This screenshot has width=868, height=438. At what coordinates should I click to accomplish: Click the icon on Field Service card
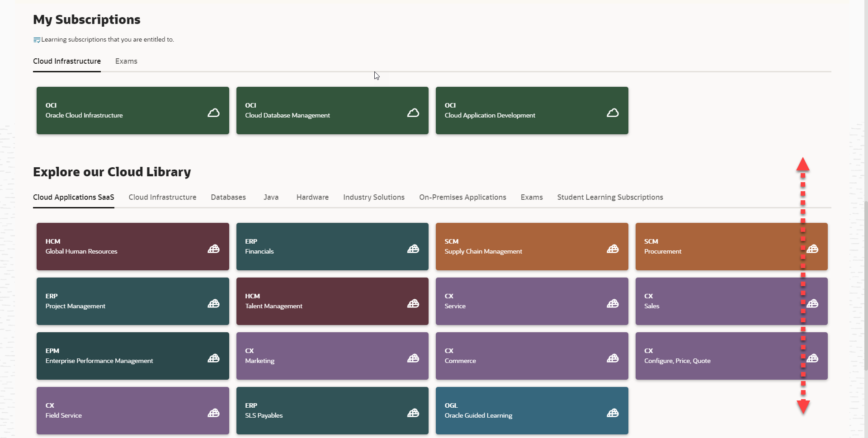point(213,413)
